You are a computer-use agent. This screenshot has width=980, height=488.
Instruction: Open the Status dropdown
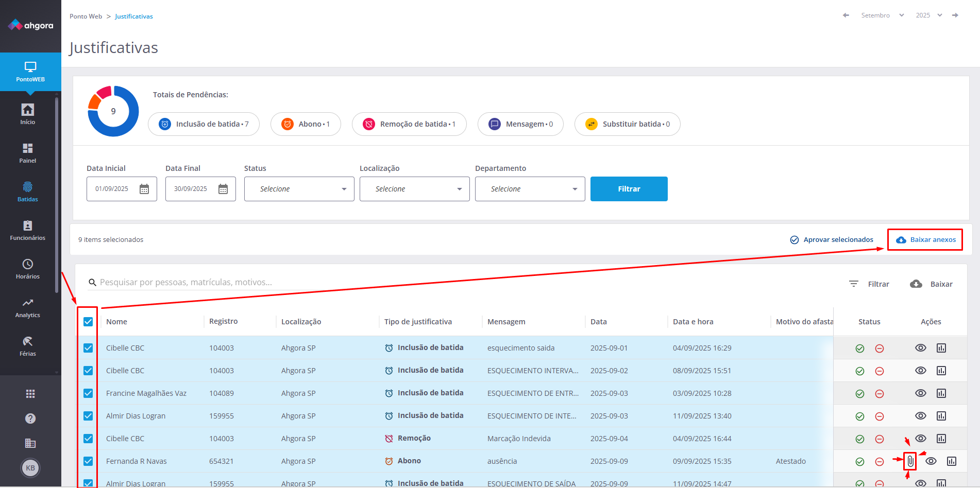pyautogui.click(x=299, y=189)
